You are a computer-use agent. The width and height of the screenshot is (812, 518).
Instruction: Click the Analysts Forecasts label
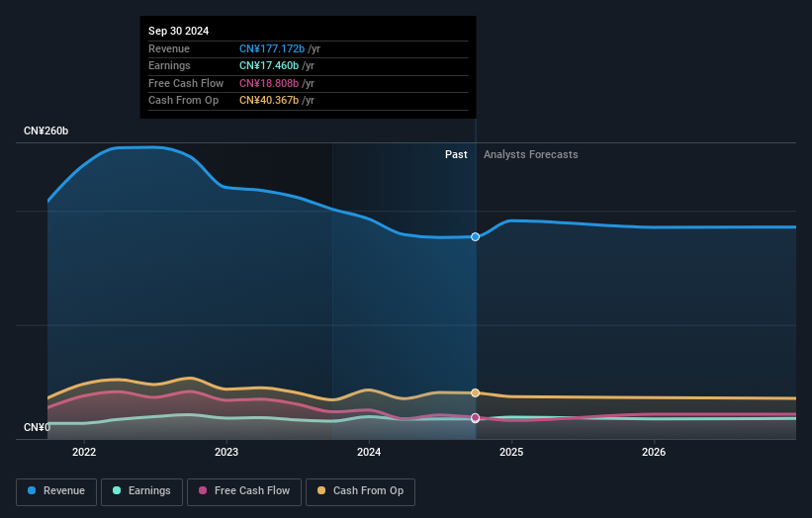click(531, 155)
